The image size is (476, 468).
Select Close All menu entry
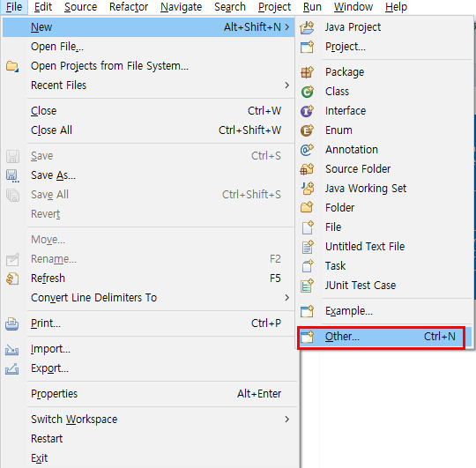148,130
